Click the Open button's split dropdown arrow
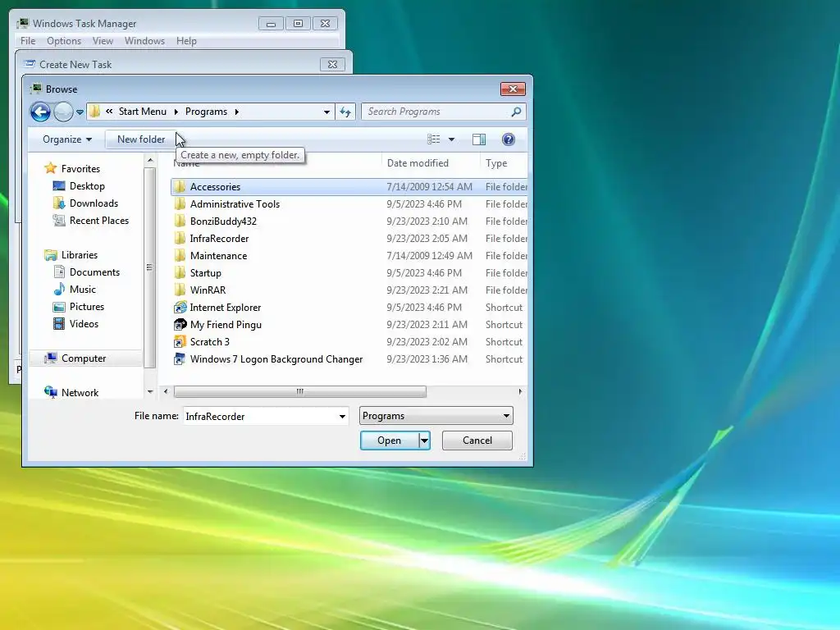This screenshot has height=630, width=840. [424, 441]
